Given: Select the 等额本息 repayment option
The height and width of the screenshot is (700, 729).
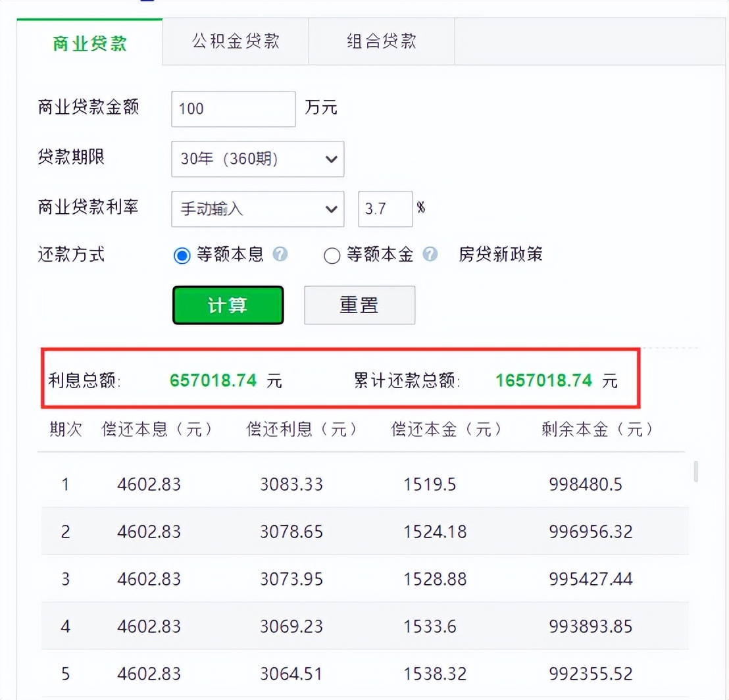Looking at the screenshot, I should pos(182,255).
